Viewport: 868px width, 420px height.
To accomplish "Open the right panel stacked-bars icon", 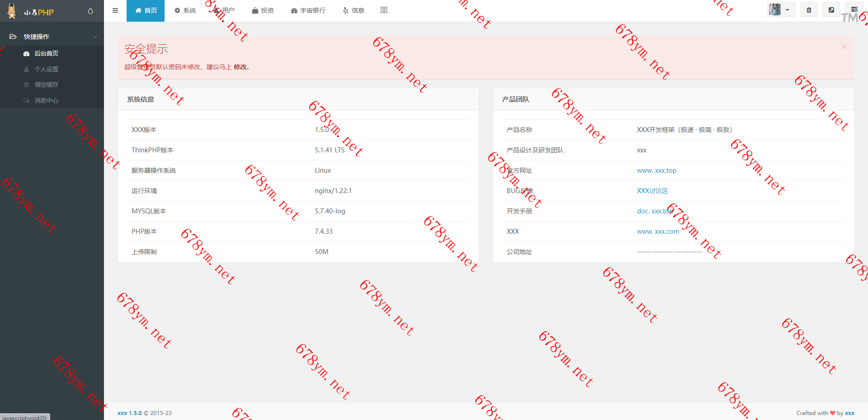I will pyautogui.click(x=854, y=9).
